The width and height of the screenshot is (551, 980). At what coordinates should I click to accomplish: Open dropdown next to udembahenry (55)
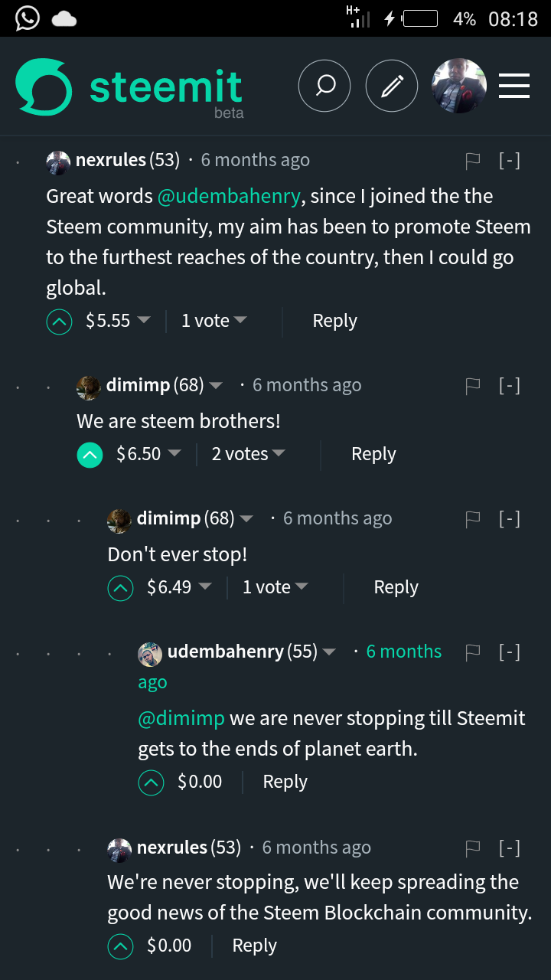point(329,652)
